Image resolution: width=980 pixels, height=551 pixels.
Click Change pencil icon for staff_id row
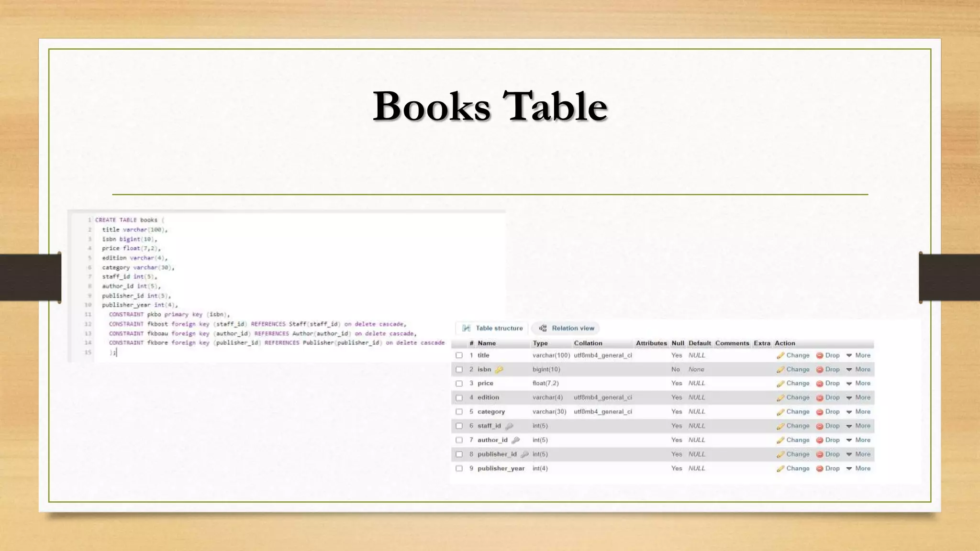point(780,426)
